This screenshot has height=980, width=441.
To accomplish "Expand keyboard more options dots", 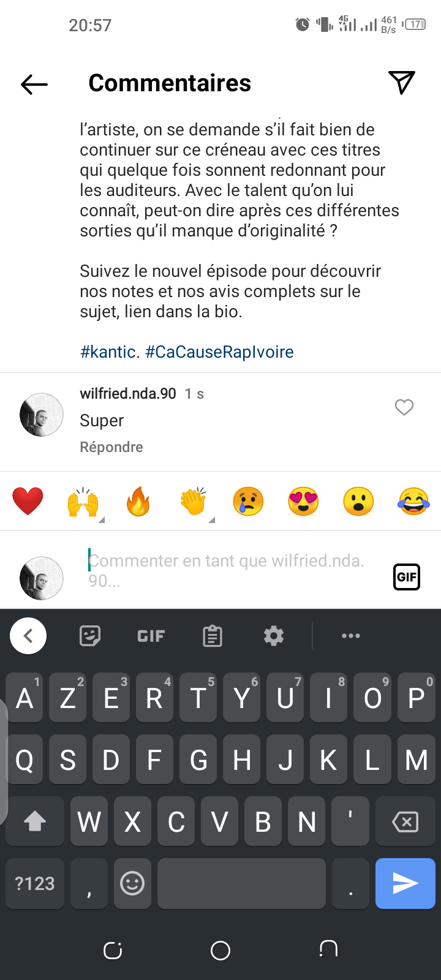I will [351, 636].
